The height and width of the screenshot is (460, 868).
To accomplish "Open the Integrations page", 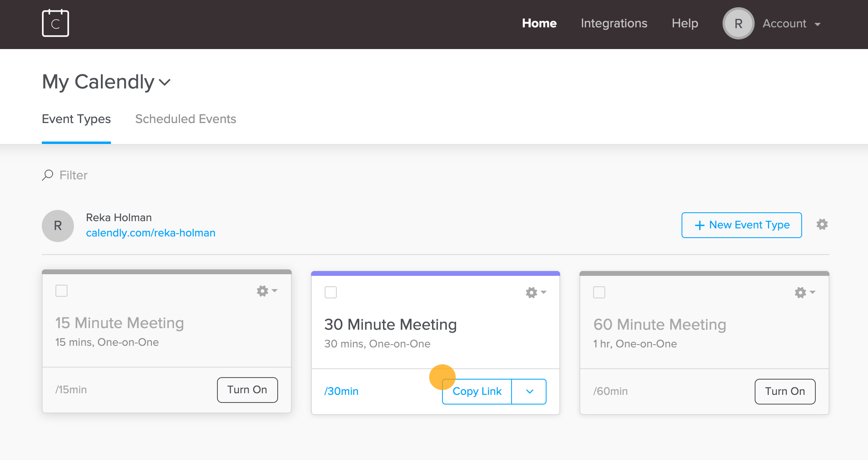I will [614, 23].
